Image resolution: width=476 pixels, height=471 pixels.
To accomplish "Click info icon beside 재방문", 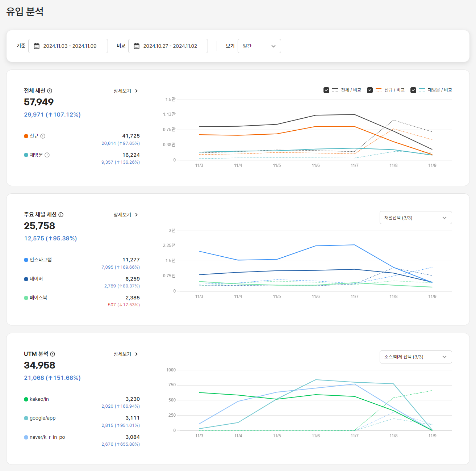I will [x=47, y=155].
